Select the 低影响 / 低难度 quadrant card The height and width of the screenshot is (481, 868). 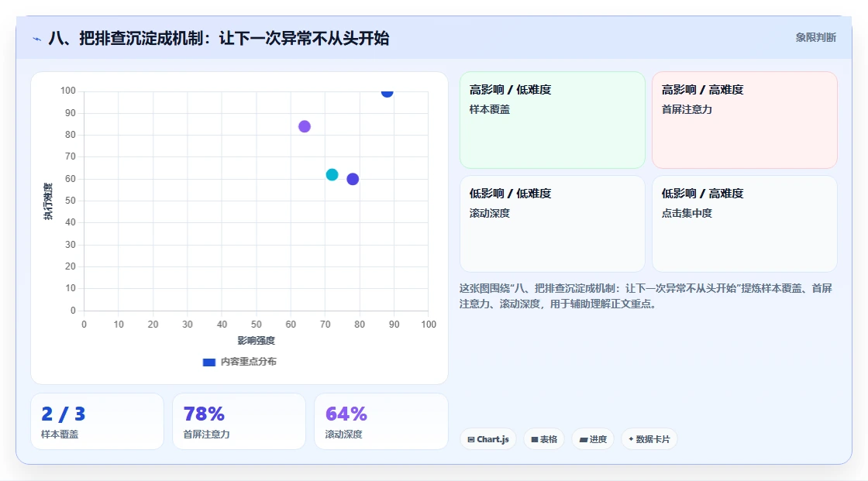click(x=553, y=224)
